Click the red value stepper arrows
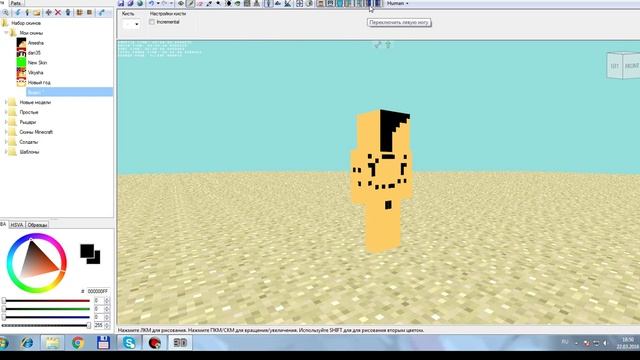The height and width of the screenshot is (360, 640). [x=107, y=301]
